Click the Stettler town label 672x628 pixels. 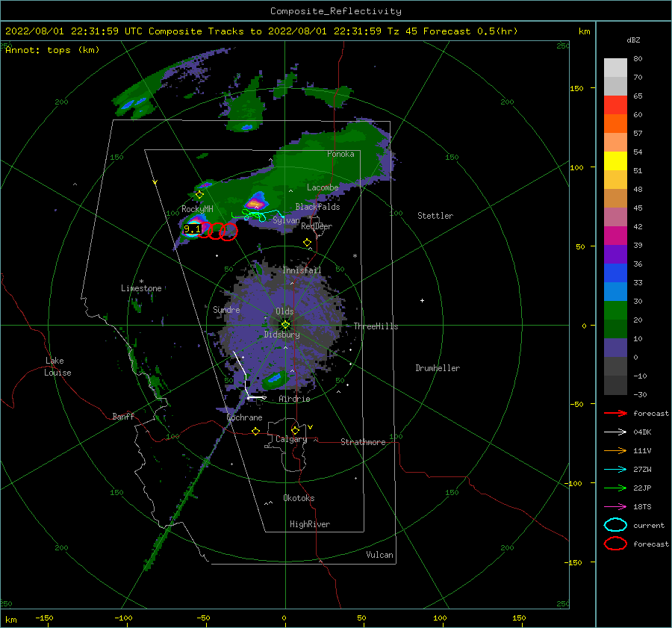point(435,216)
